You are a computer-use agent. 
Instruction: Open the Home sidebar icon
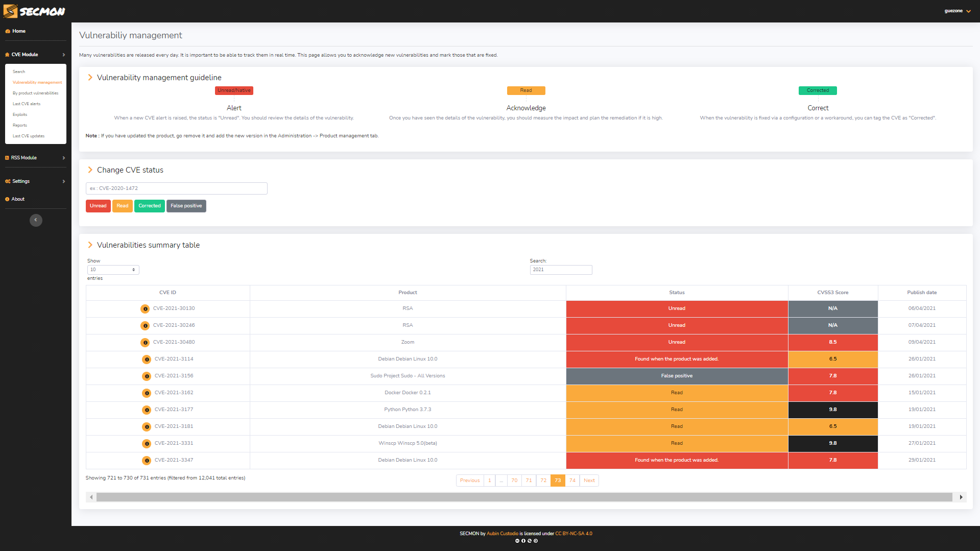pos(8,31)
